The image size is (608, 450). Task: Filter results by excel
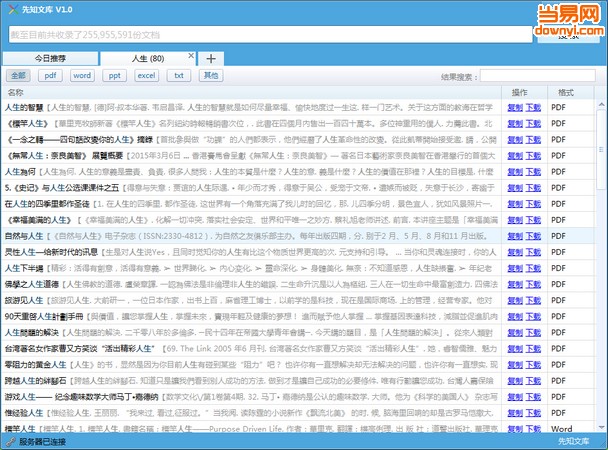click(147, 76)
